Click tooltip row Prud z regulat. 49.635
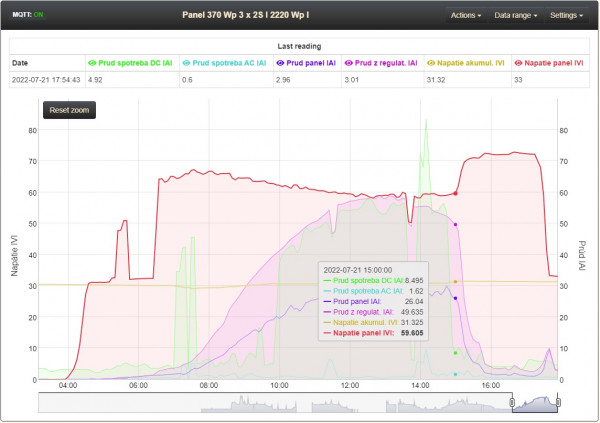This screenshot has height=423, width=600. pos(373,312)
